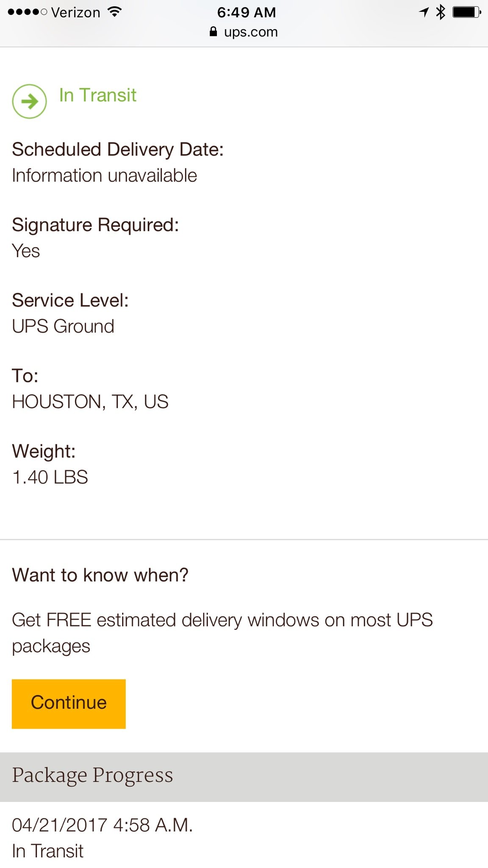This screenshot has height=868, width=488.
Task: Tap the Continue button
Action: (x=69, y=704)
